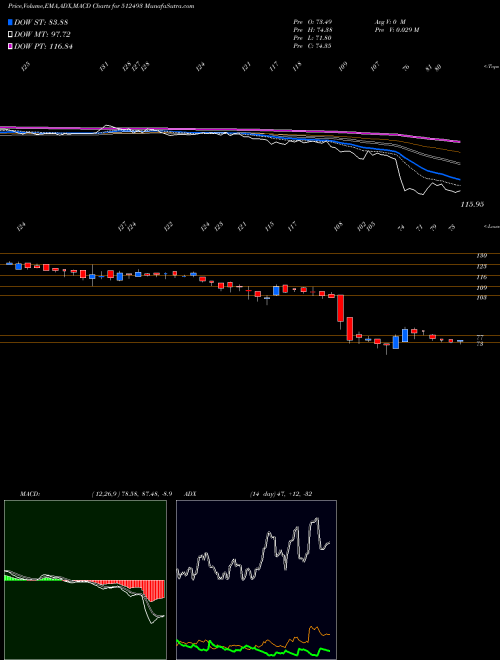Open the green MACD indicator chart
The image size is (500, 660).
pyautogui.click(x=85, y=580)
